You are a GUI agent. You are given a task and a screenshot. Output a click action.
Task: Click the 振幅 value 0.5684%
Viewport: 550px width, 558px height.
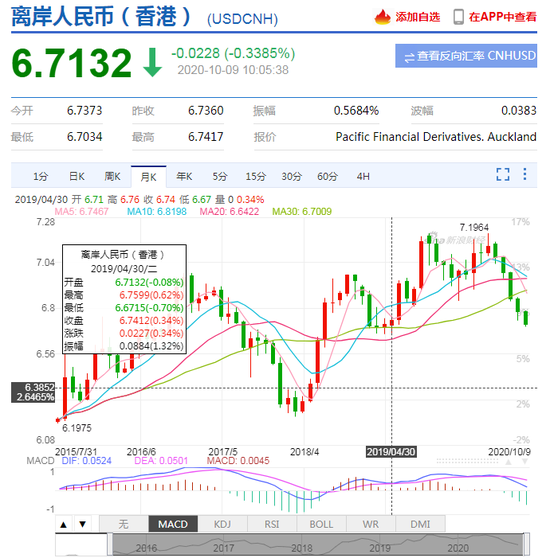click(x=356, y=111)
